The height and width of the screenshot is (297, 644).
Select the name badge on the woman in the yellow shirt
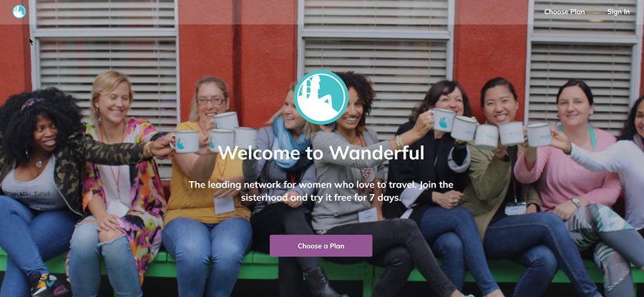pyautogui.click(x=224, y=205)
